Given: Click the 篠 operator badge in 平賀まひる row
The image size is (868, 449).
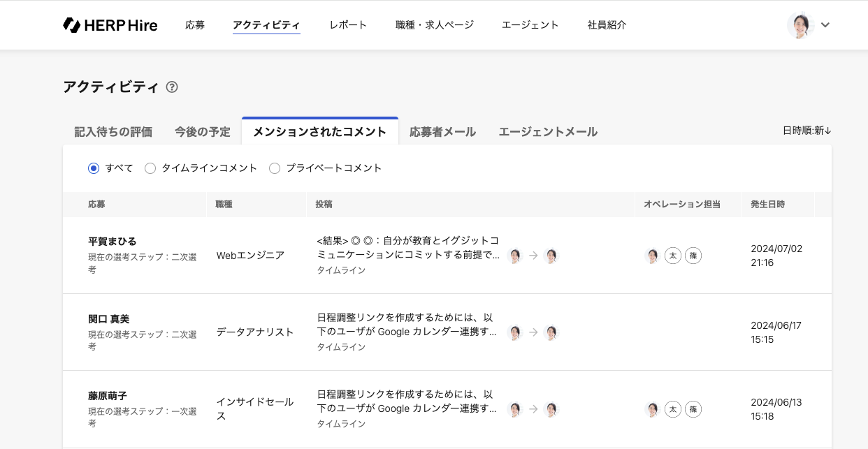Looking at the screenshot, I should [x=693, y=256].
